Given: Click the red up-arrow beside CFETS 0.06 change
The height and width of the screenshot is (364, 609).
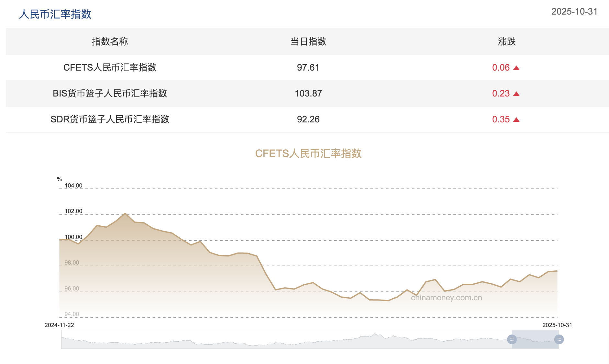Looking at the screenshot, I should click(x=516, y=68).
